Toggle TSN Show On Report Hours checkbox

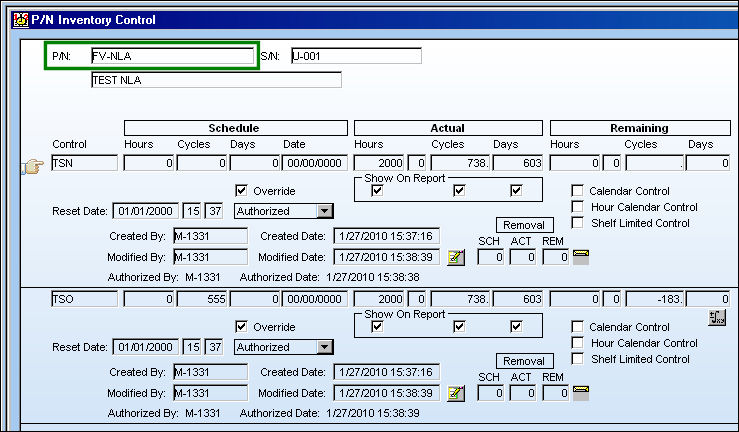point(378,190)
